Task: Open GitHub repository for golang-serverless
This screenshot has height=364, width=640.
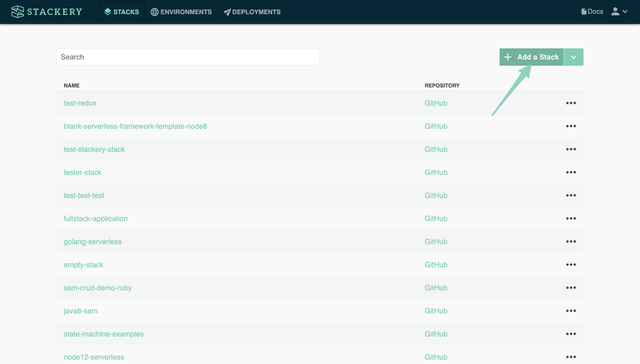Action: (436, 241)
